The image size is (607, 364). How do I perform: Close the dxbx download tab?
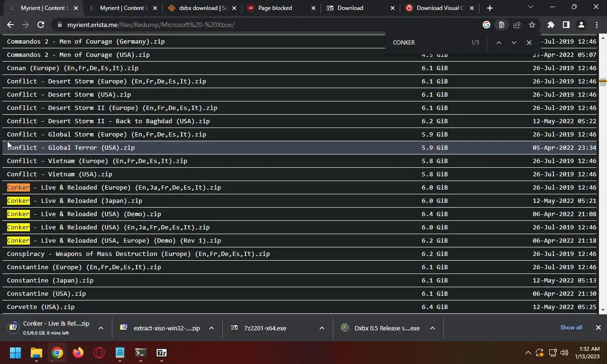tap(234, 8)
